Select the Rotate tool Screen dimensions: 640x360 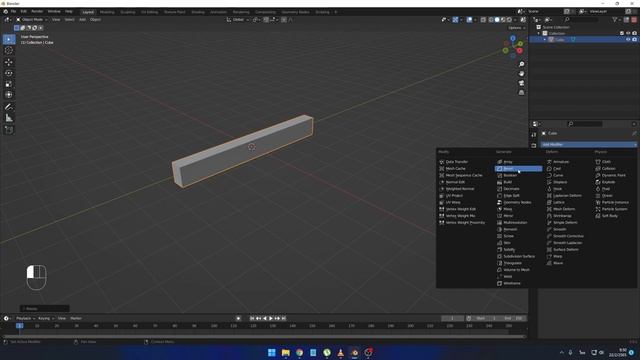point(9,73)
